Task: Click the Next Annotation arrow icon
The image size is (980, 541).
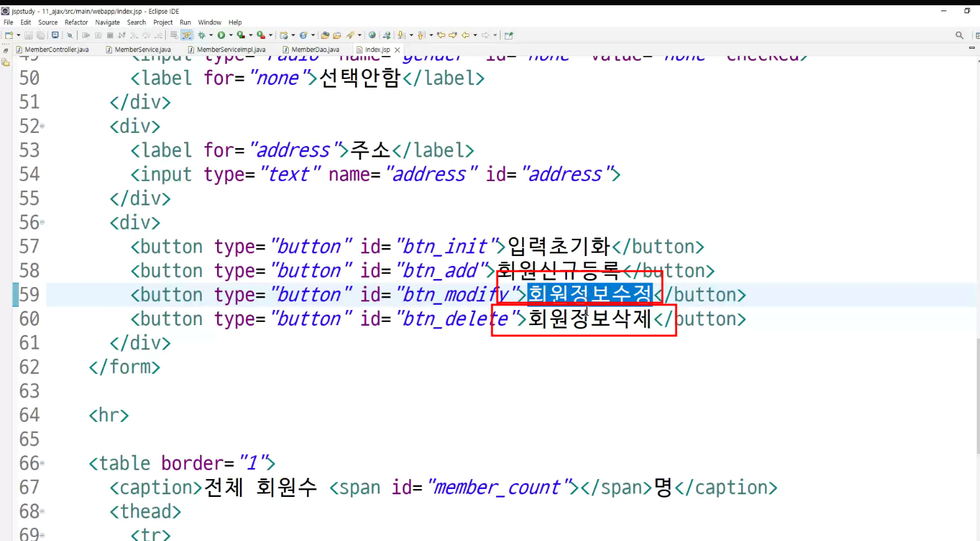Action: click(402, 35)
